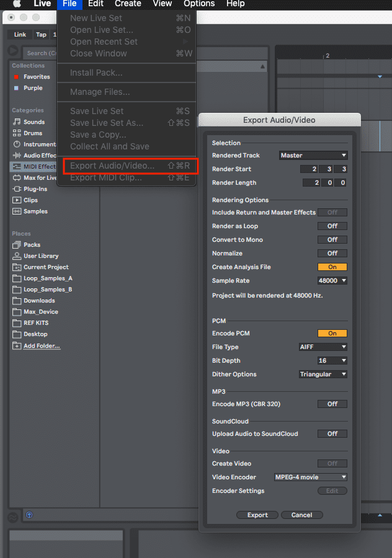This screenshot has height=558, width=392.
Task: Click the Purple collection color square
Action: pos(16,88)
